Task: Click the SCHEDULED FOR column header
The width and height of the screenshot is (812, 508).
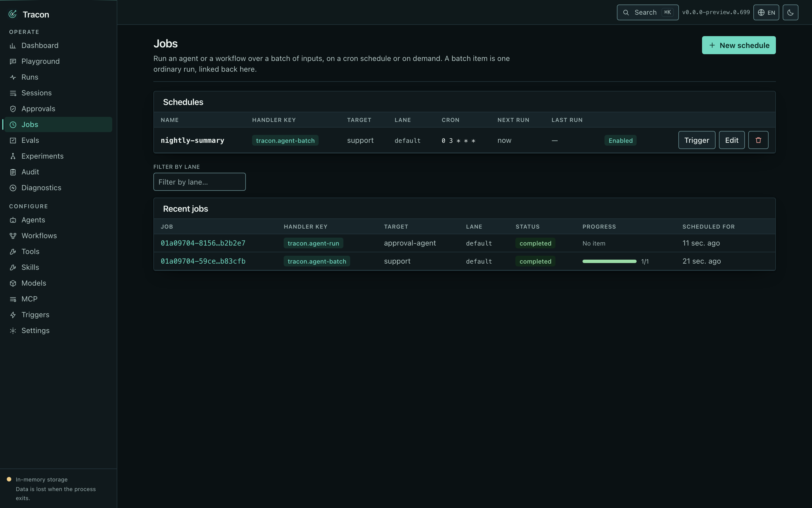Action: click(708, 227)
